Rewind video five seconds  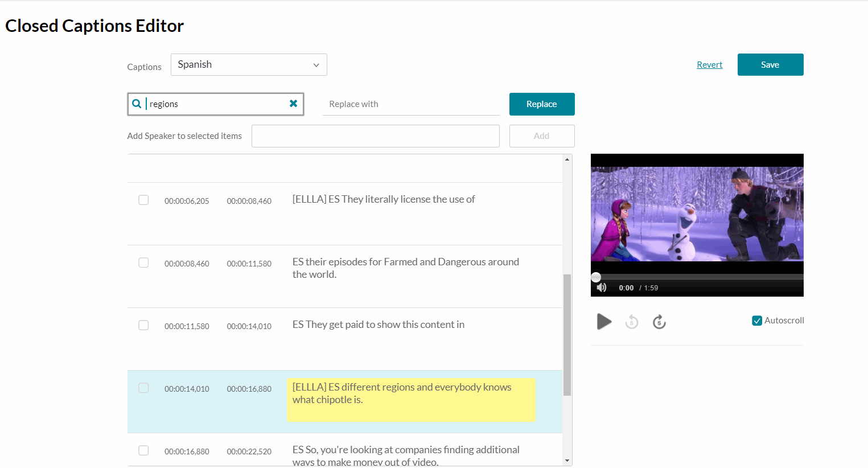coord(632,322)
